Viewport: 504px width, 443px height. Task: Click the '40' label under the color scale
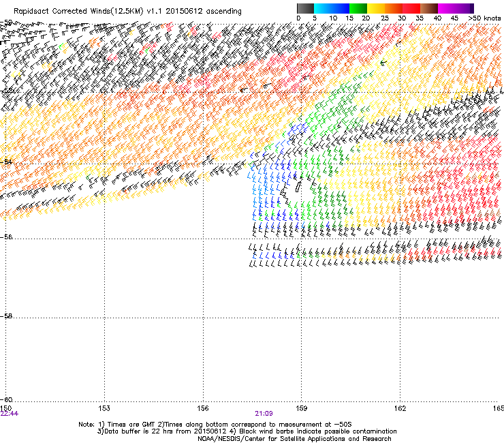click(437, 18)
